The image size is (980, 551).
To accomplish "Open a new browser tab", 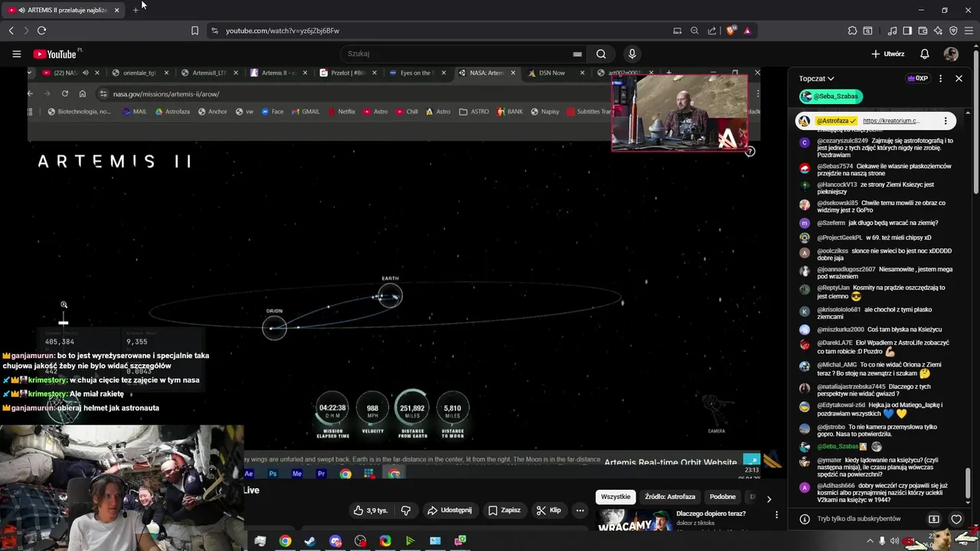I will tap(136, 10).
